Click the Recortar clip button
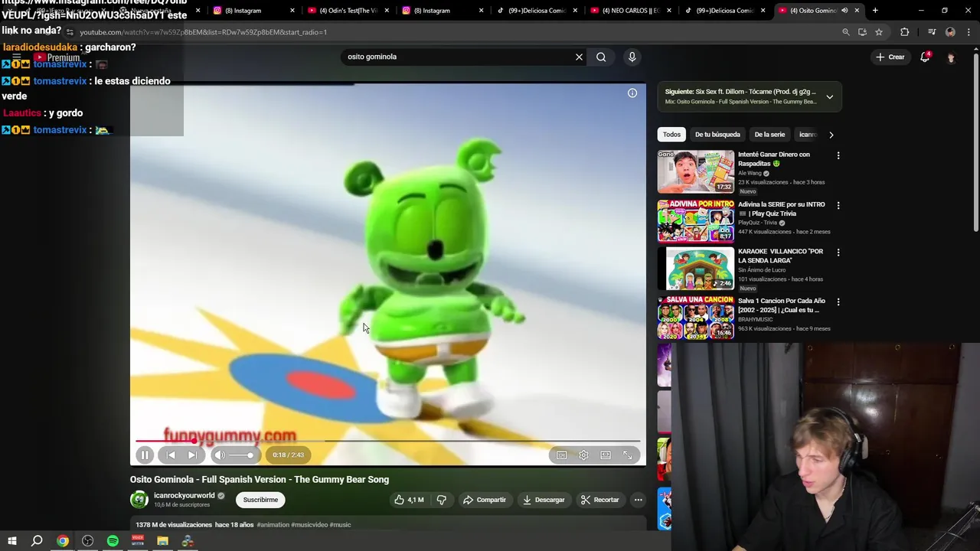This screenshot has width=980, height=551. point(599,500)
